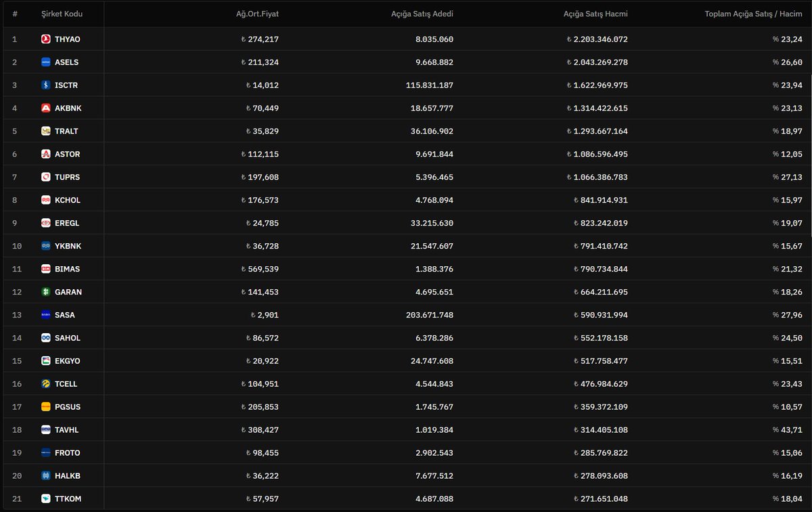Click the GARAN company logo icon
The height and width of the screenshot is (512, 812).
(x=46, y=293)
